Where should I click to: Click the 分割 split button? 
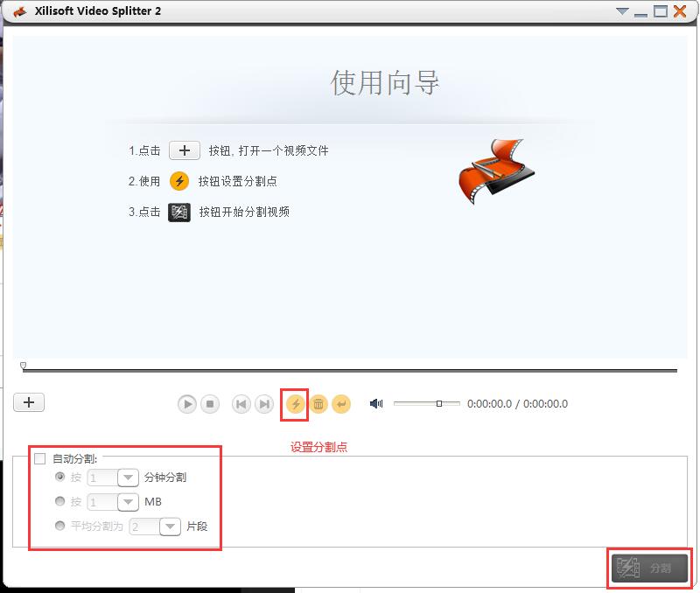[649, 569]
